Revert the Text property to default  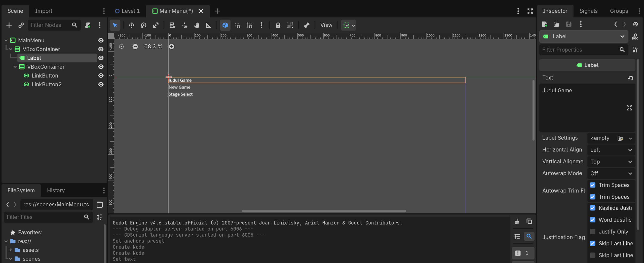(x=631, y=78)
